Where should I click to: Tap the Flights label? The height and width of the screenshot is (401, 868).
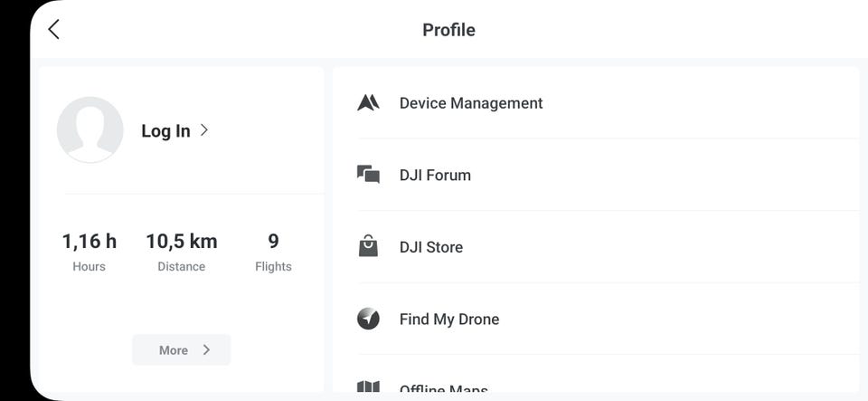point(273,266)
